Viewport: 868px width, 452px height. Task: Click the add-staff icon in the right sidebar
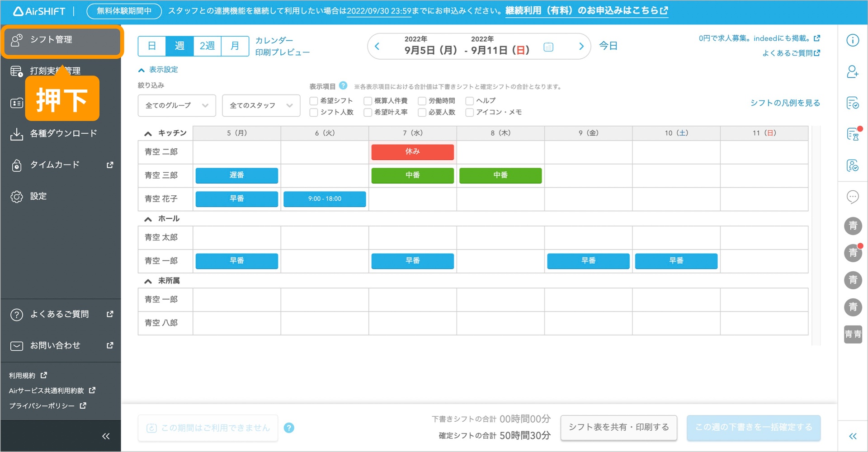pos(853,71)
